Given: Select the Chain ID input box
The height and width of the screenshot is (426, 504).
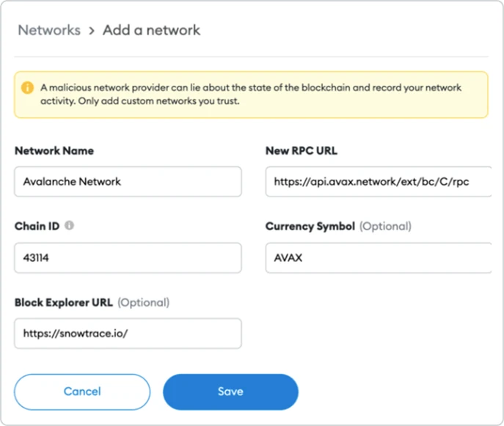Looking at the screenshot, I should click(x=128, y=257).
